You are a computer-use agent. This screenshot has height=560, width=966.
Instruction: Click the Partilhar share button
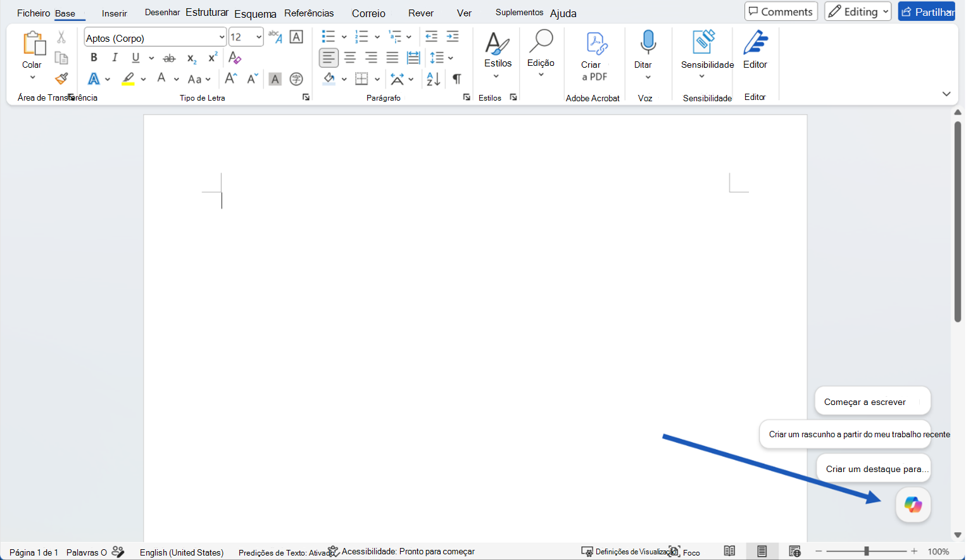click(927, 11)
